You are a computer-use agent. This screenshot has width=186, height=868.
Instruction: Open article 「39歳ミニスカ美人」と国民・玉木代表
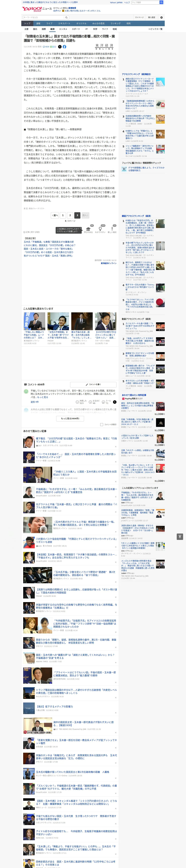pos(85,473)
